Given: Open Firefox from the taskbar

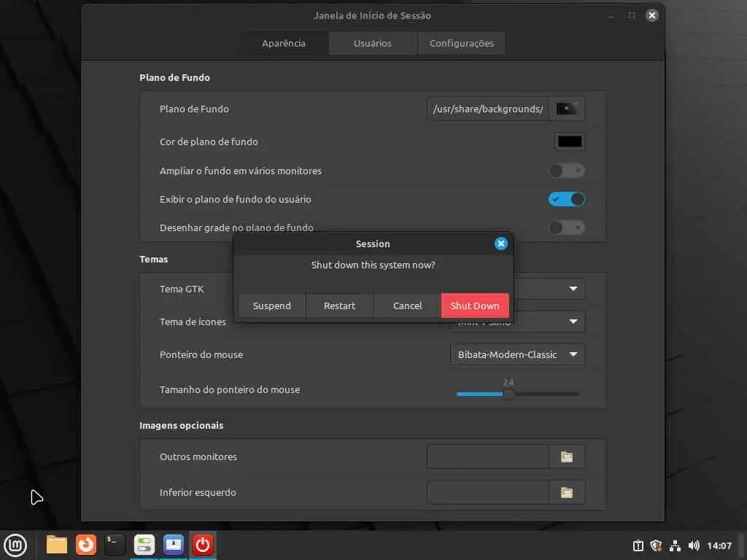Looking at the screenshot, I should [86, 545].
